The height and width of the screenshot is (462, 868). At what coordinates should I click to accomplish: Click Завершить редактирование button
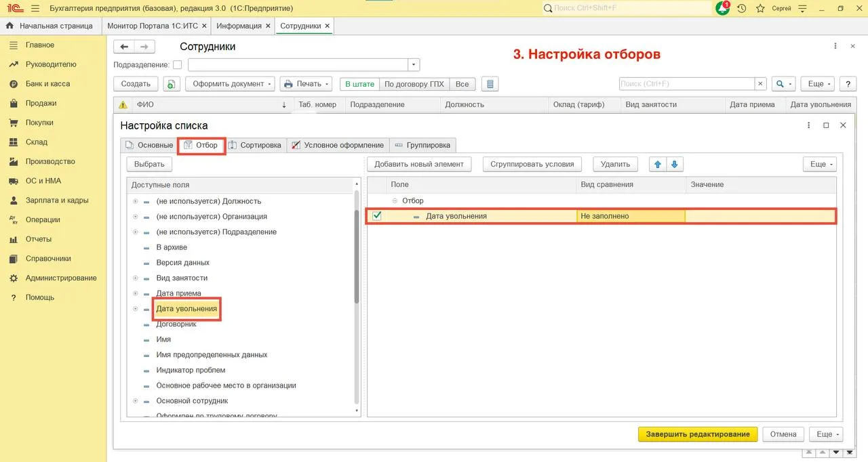click(698, 434)
